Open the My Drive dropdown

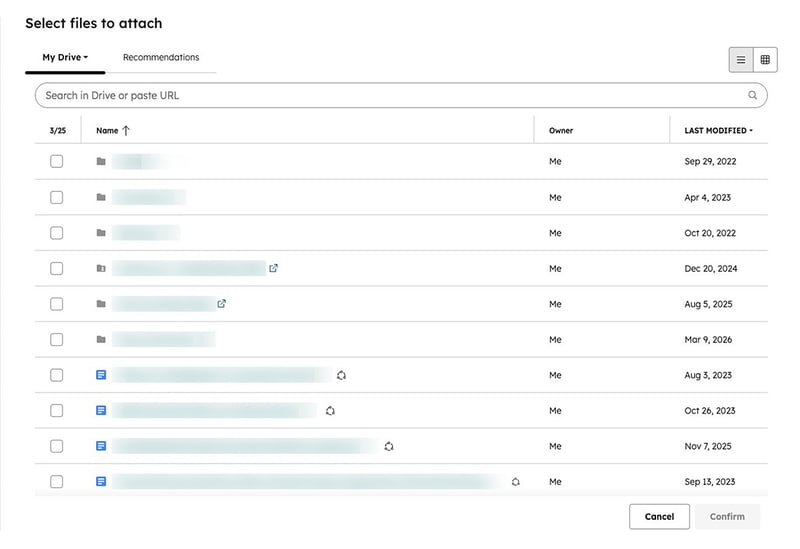point(65,57)
